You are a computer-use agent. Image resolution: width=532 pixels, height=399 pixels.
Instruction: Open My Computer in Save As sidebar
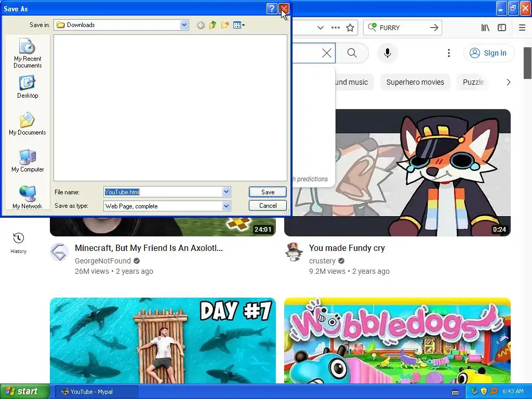28,161
